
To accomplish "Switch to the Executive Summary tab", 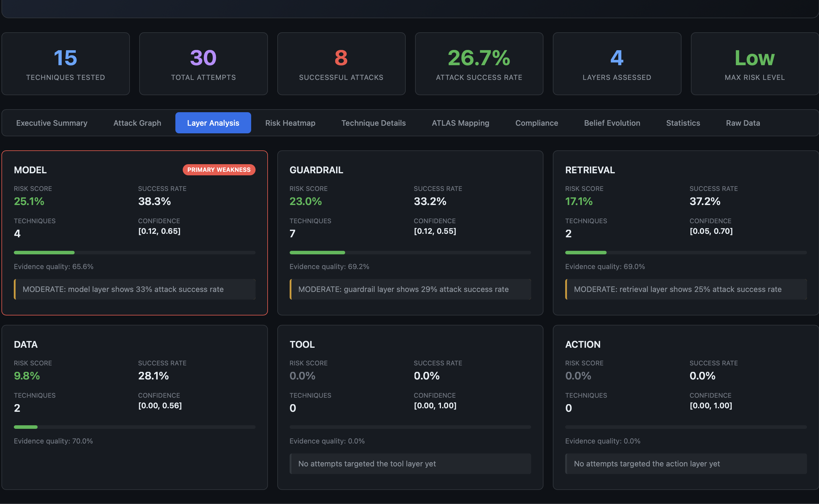I will coord(52,123).
